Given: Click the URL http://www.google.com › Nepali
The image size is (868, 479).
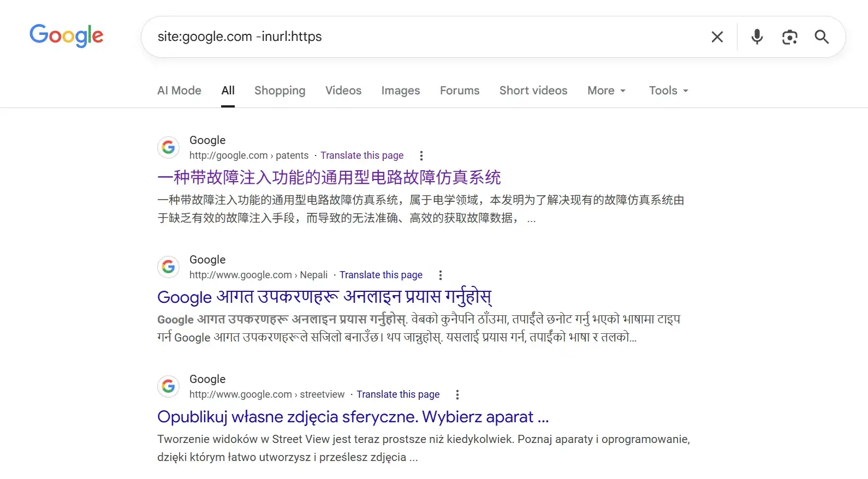Looking at the screenshot, I should tap(258, 275).
